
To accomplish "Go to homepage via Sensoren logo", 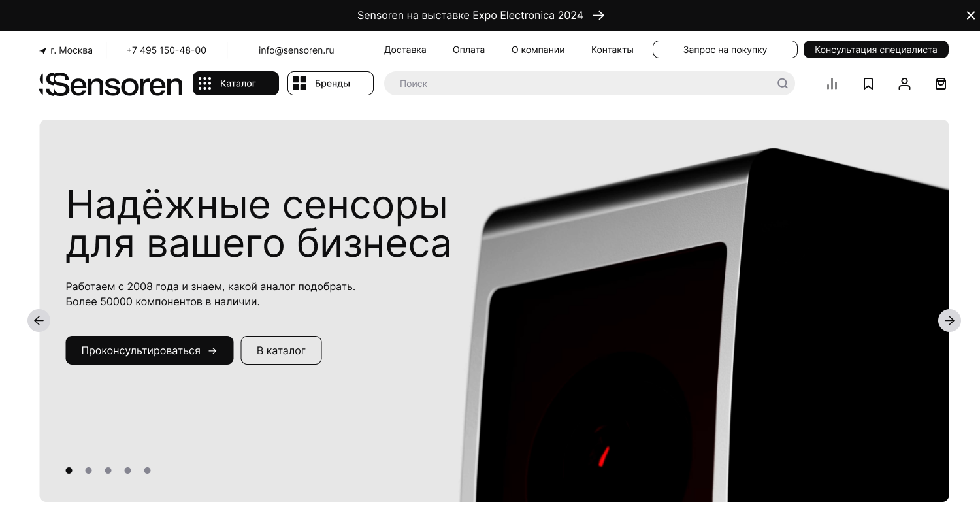I will (x=111, y=84).
